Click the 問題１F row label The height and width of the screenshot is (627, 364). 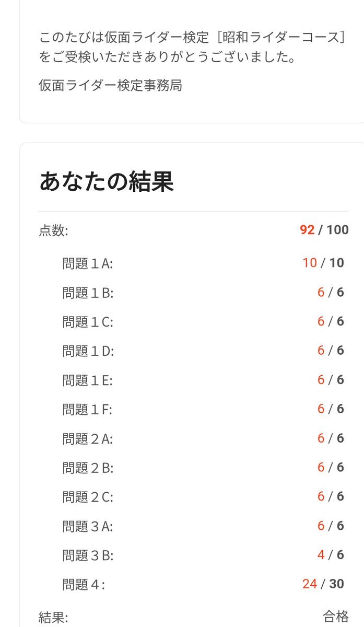pyautogui.click(x=87, y=410)
